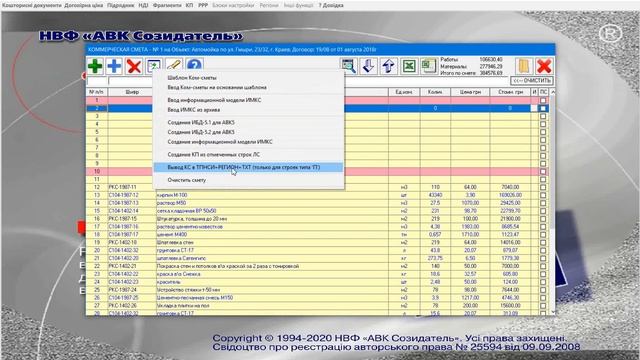This screenshot has height=360, width=640.
Task: Select the 'РКС-1987-11' code cell
Action: [132, 187]
